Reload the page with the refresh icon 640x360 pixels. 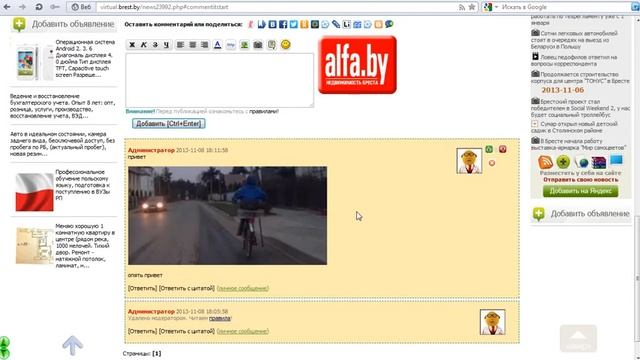click(38, 7)
